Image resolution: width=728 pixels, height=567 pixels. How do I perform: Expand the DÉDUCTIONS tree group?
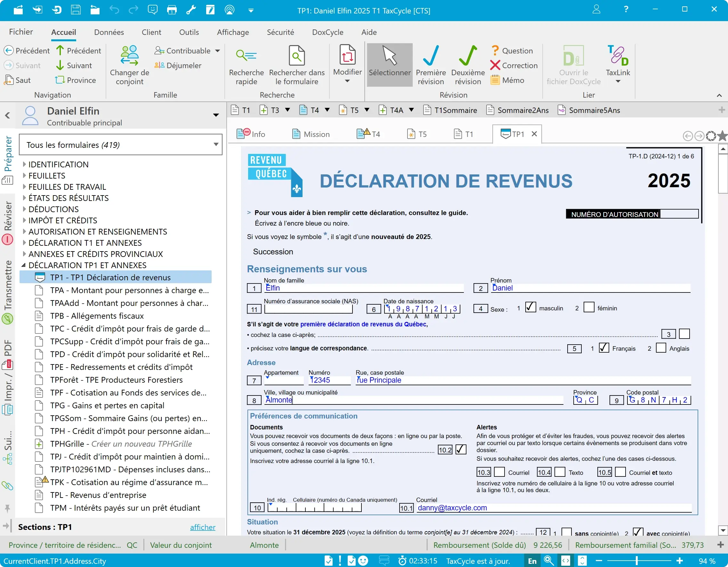click(x=24, y=209)
